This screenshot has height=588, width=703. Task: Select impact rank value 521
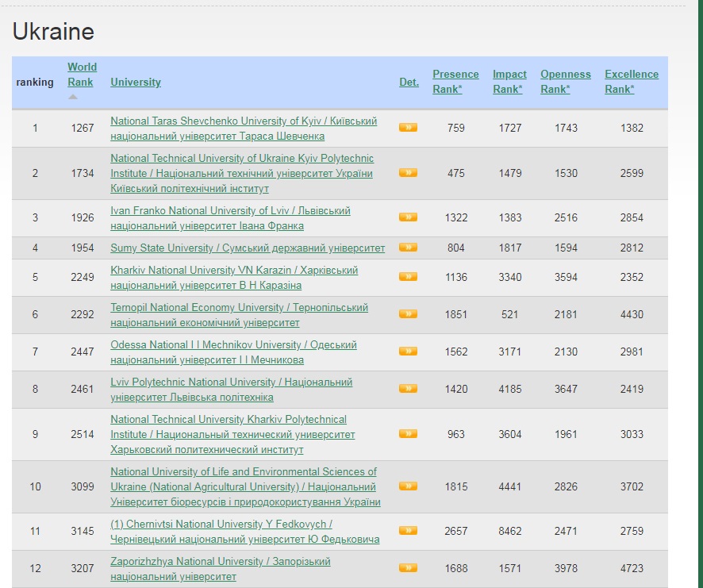coord(509,314)
